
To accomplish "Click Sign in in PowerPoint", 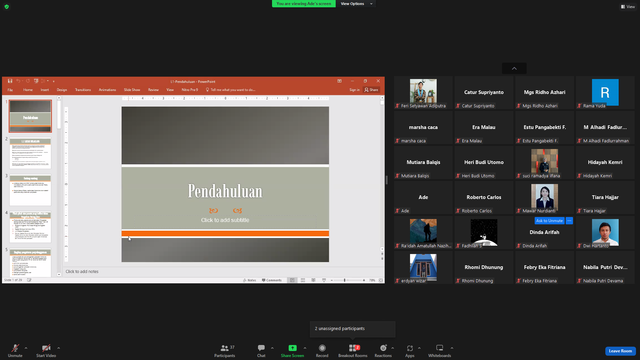I will (354, 90).
